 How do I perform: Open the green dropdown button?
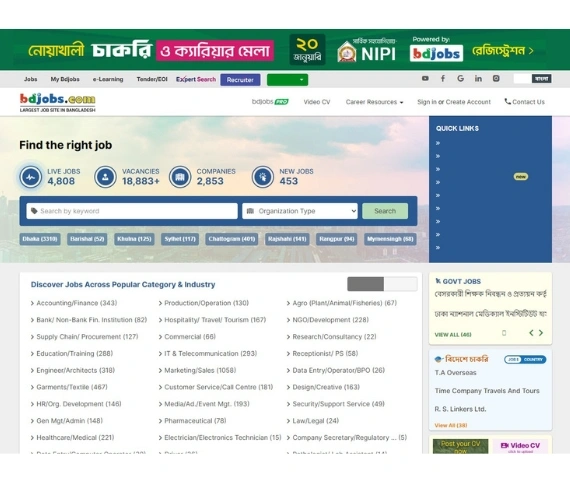click(287, 80)
